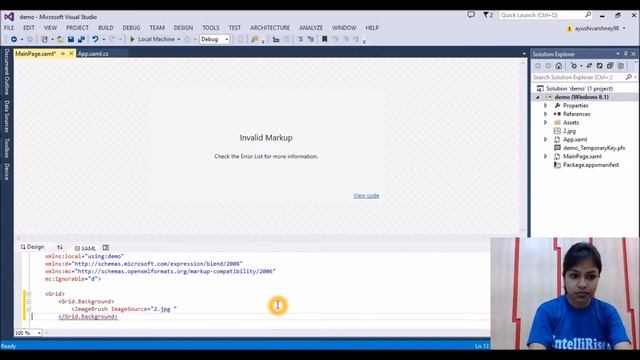Viewport: 640px width, 360px height.
Task: Switch to the Design tab
Action: click(x=33, y=247)
